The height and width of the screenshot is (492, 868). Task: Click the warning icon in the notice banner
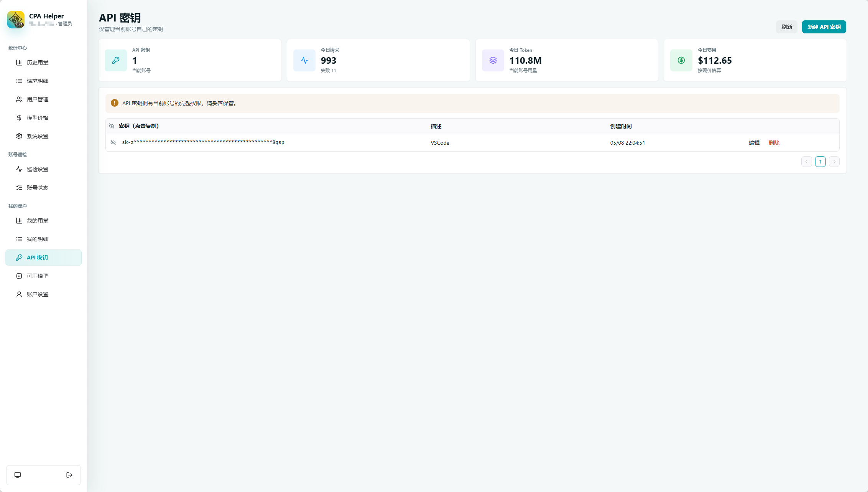(x=115, y=103)
